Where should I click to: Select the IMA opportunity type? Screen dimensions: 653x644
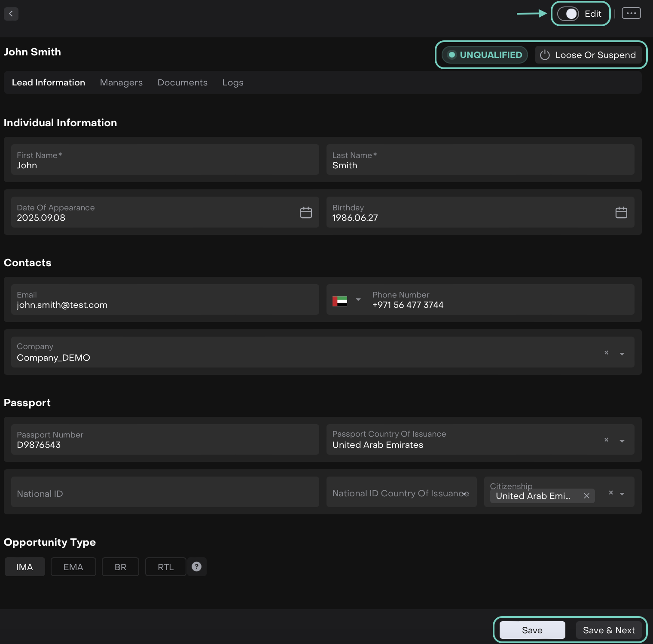(24, 567)
